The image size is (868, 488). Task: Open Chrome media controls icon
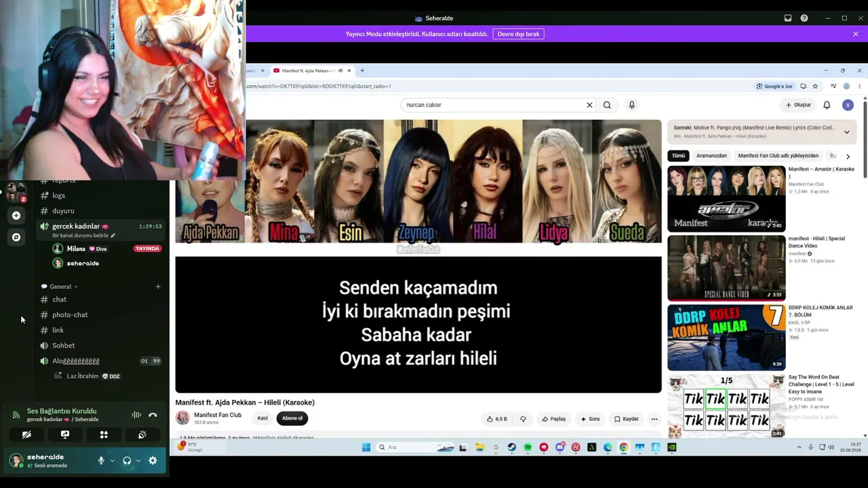833,86
